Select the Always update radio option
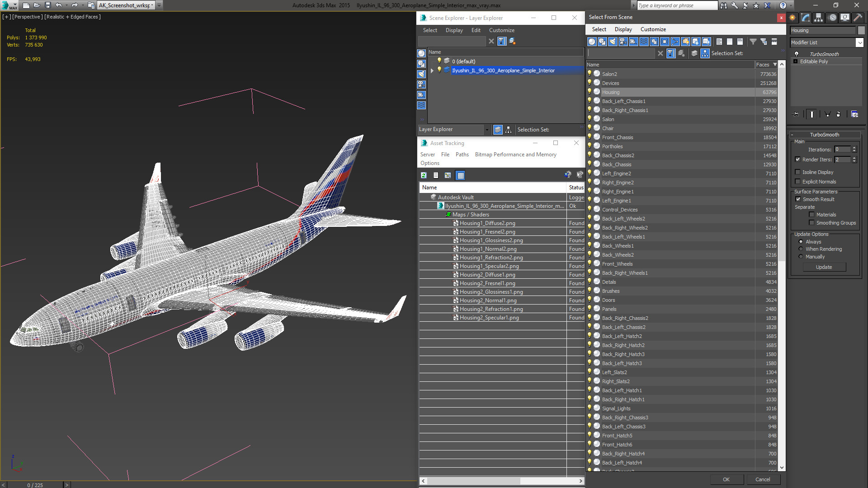The width and height of the screenshot is (868, 488). pos(801,242)
